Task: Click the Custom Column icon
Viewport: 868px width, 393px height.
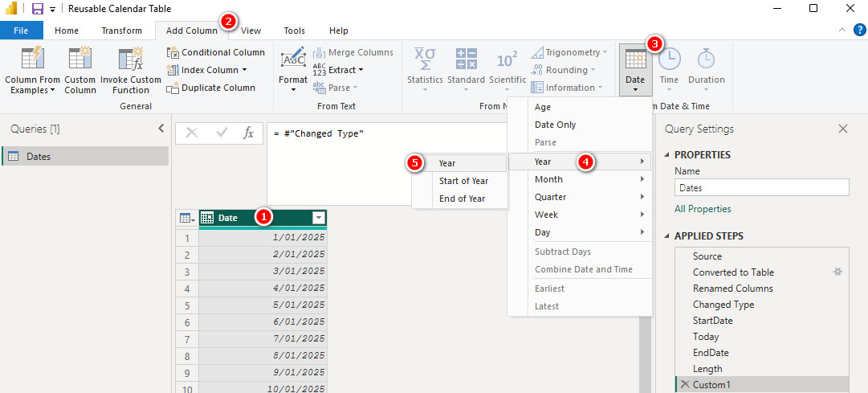Action: [80, 60]
